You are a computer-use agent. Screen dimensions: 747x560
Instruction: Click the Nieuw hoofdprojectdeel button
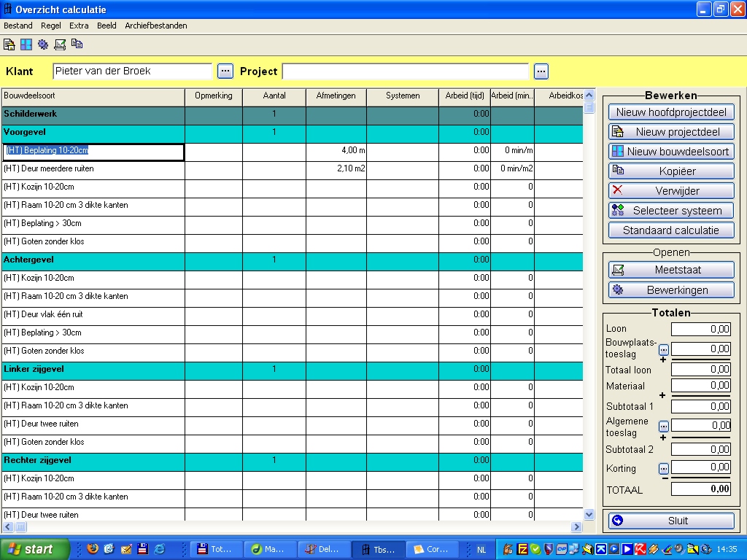point(671,112)
